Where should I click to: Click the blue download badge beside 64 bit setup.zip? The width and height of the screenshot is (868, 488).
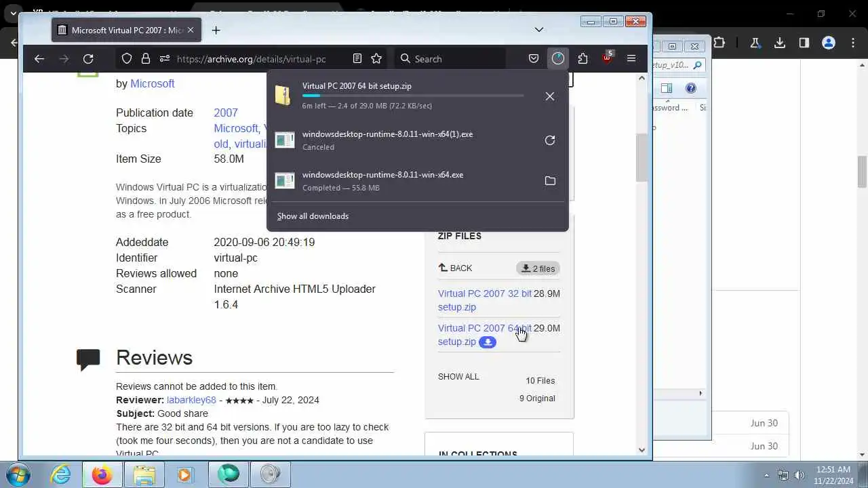pos(488,342)
